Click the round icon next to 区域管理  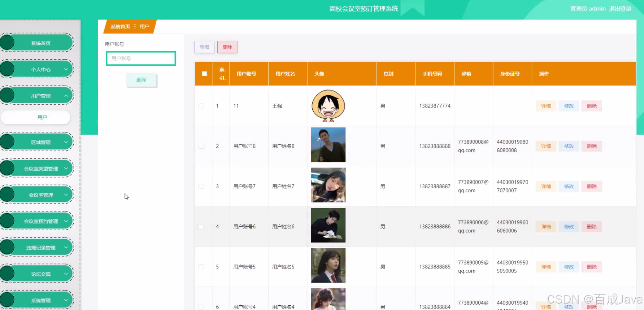tap(7, 142)
